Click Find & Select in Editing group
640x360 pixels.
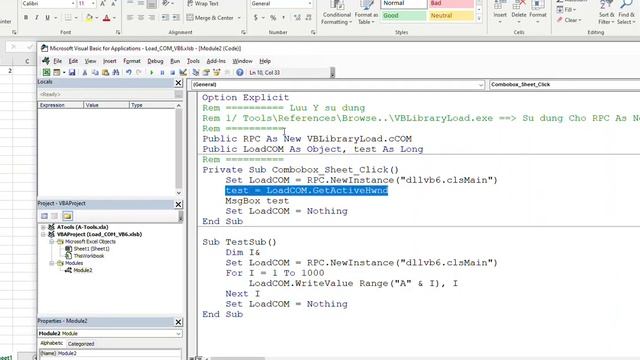tap(627, 13)
